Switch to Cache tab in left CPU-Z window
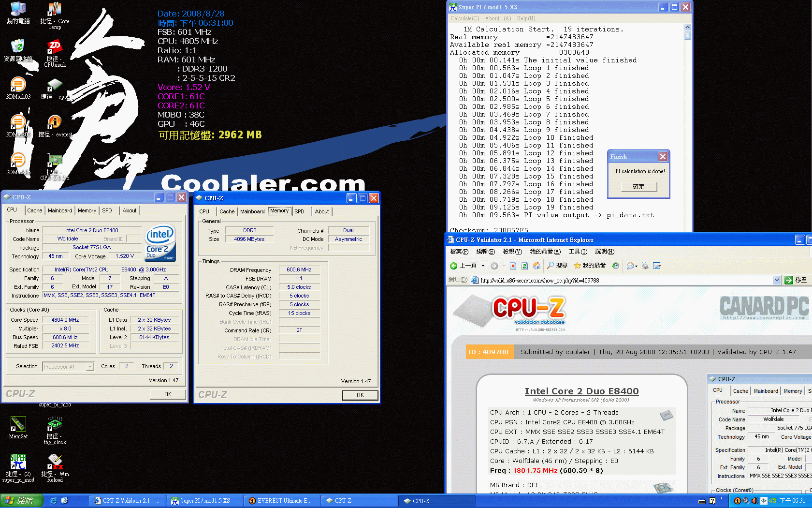Image resolution: width=812 pixels, height=508 pixels. click(x=34, y=210)
